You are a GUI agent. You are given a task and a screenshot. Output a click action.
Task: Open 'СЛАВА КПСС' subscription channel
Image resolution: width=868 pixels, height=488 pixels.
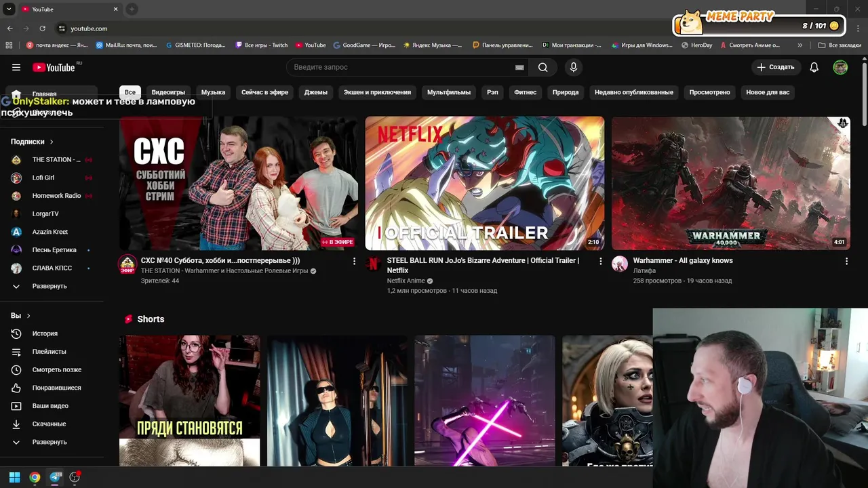pos(52,268)
